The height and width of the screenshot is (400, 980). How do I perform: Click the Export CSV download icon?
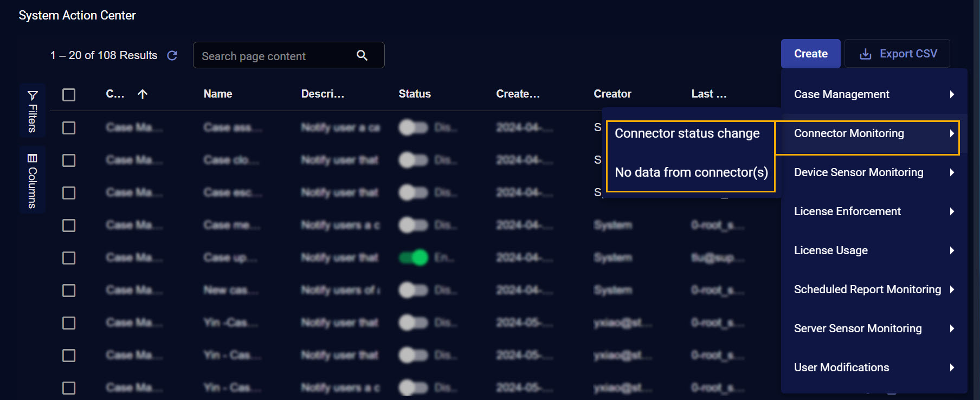[x=866, y=54]
